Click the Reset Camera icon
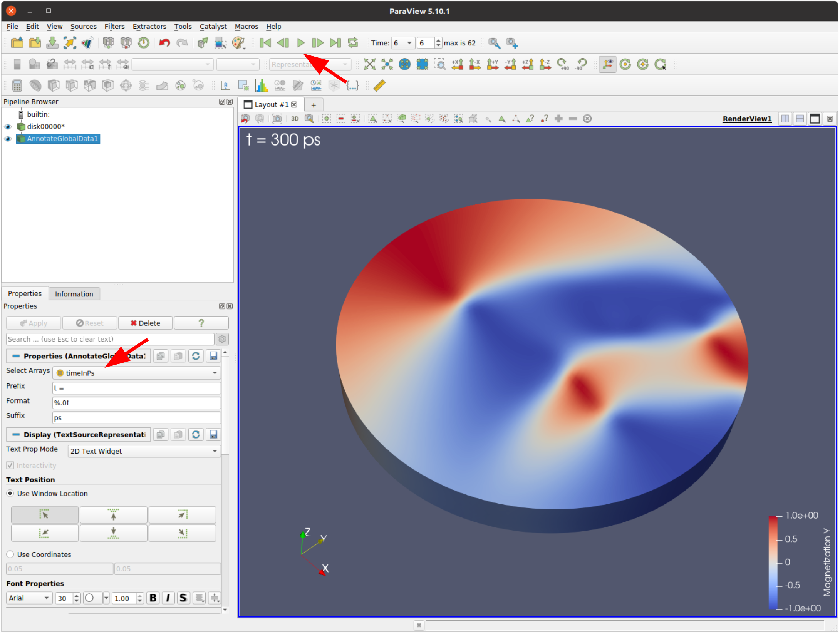Viewport: 840px width, 633px height. click(370, 64)
